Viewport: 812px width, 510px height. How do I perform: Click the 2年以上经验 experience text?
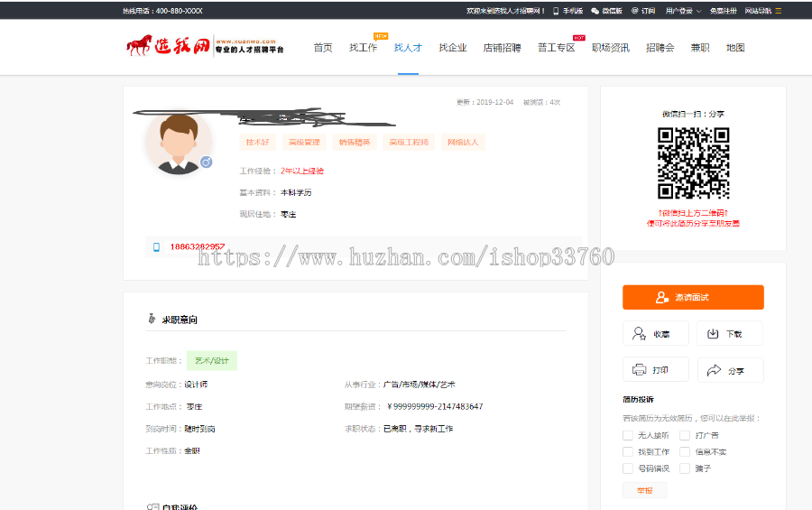tap(302, 171)
